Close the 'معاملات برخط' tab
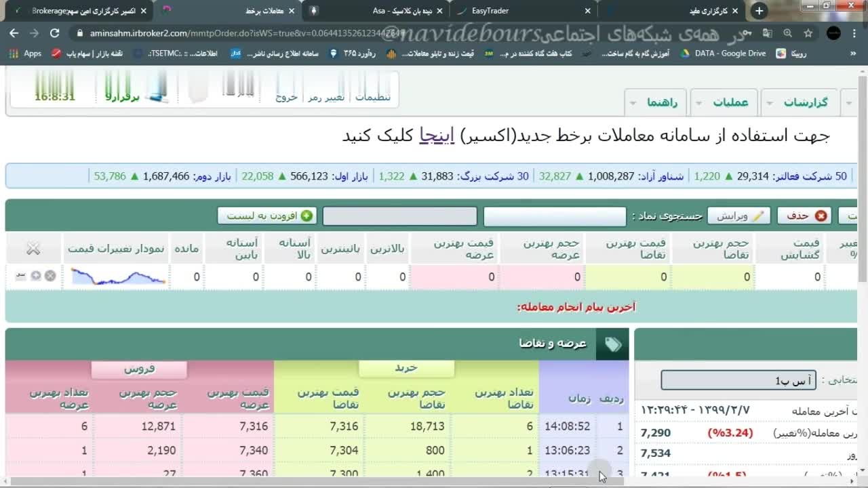The image size is (868, 488). tap(292, 11)
